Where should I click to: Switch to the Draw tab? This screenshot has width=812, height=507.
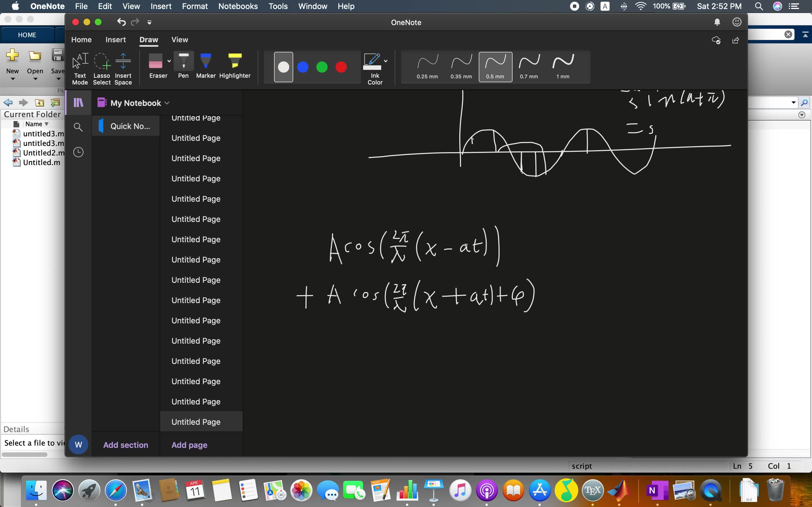coord(149,40)
